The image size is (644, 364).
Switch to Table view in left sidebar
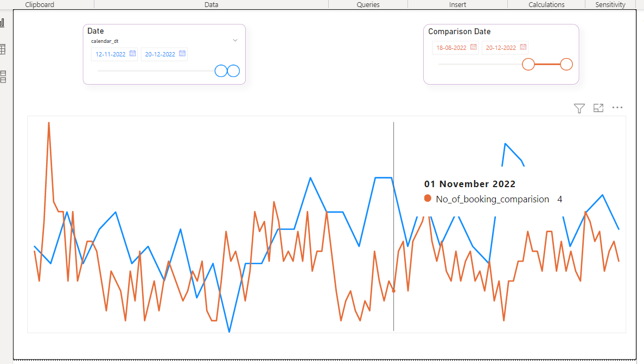coord(3,49)
